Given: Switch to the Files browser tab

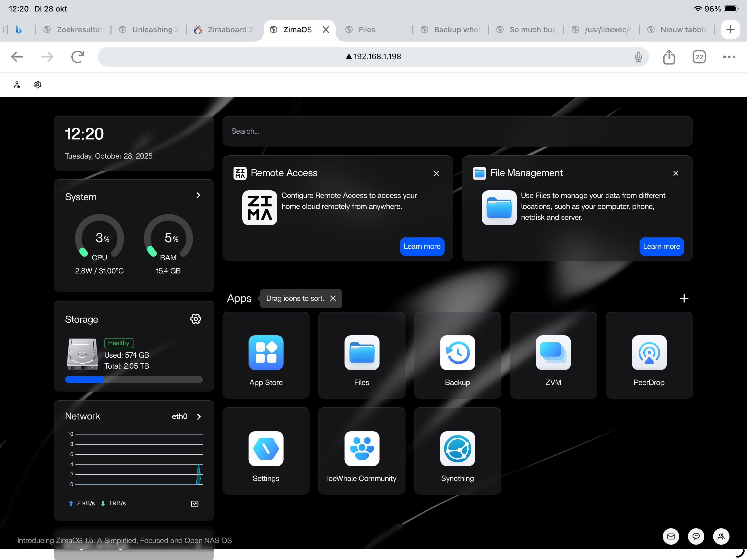Looking at the screenshot, I should tap(366, 30).
